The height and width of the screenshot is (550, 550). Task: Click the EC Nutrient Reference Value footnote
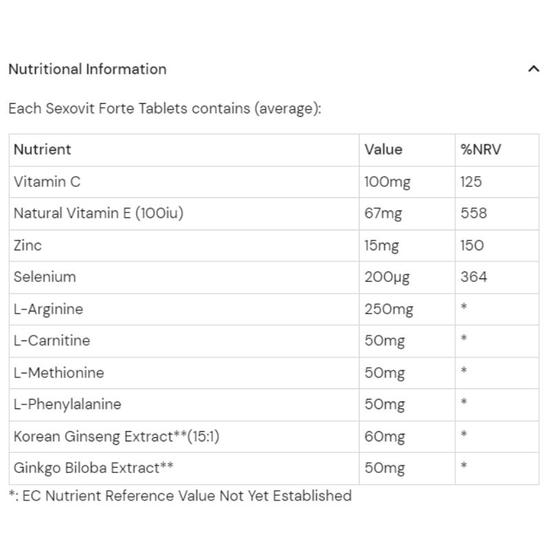(x=180, y=496)
